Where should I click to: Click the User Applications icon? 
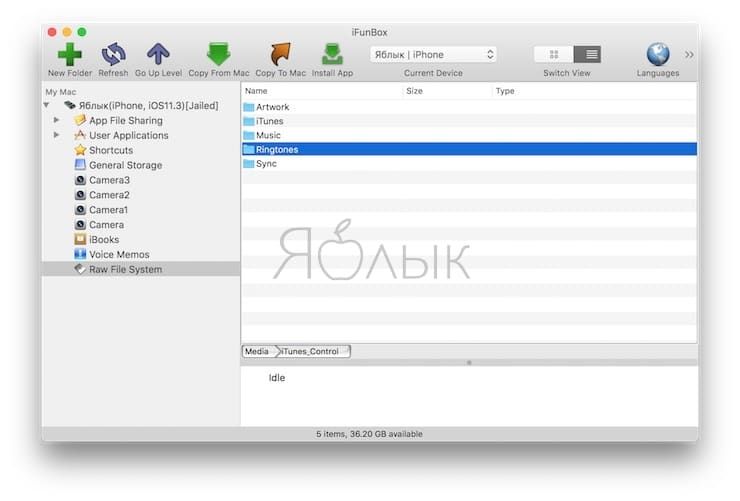pyautogui.click(x=80, y=135)
